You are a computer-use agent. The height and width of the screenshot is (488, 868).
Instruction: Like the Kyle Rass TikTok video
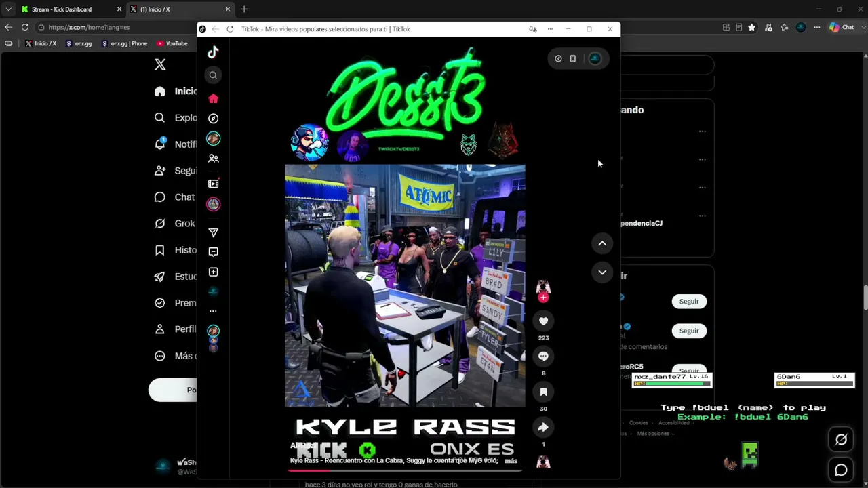543,321
